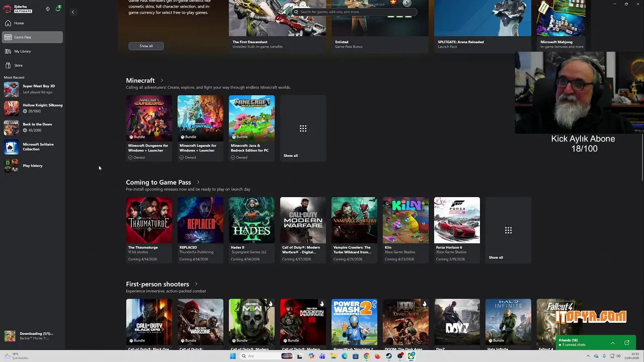The width and height of the screenshot is (644, 362).
Task: Open Minecraft Legends for Windows + Launcher
Action: pos(200,128)
